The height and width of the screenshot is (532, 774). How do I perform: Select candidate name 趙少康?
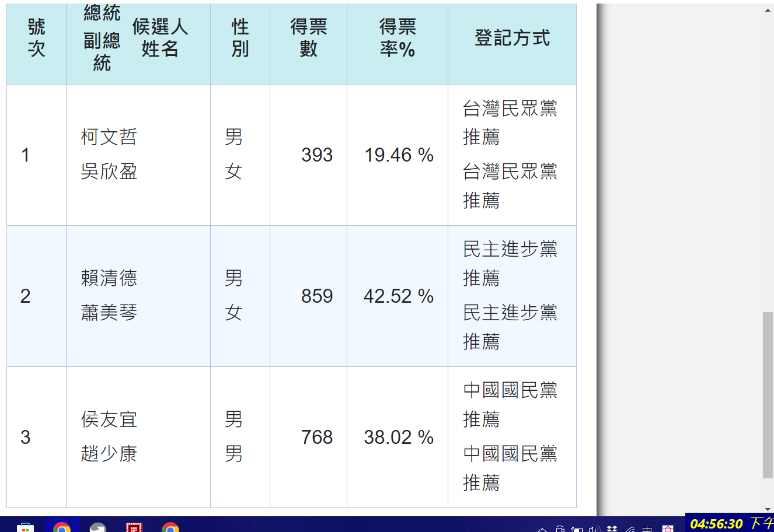pos(109,454)
